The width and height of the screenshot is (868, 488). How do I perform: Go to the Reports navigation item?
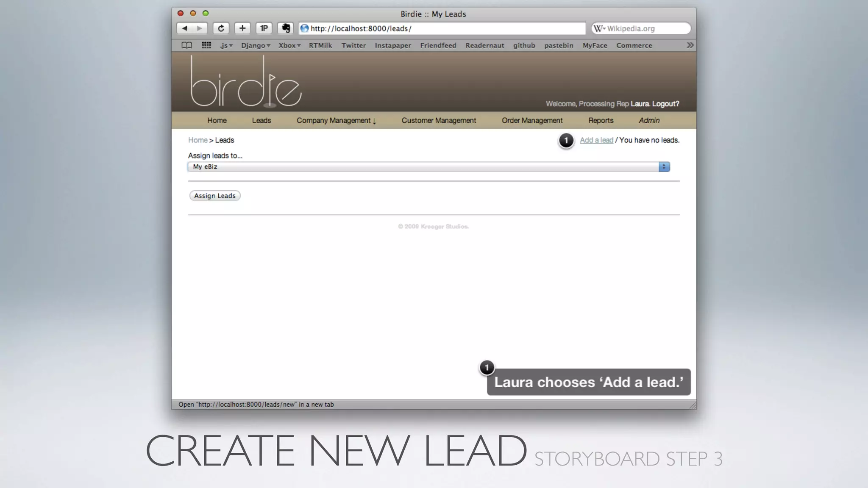coord(601,121)
